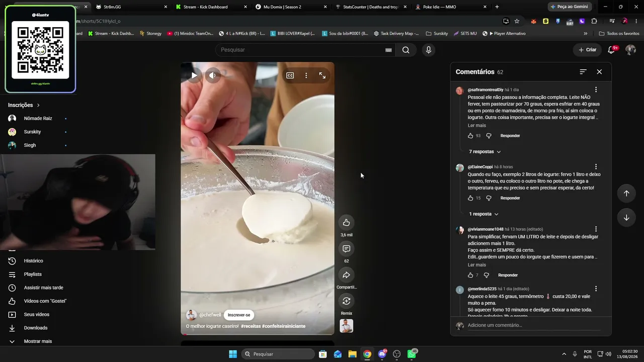The width and height of the screenshot is (644, 362).
Task: Expand the Short to fullscreen
Action: tap(323, 75)
